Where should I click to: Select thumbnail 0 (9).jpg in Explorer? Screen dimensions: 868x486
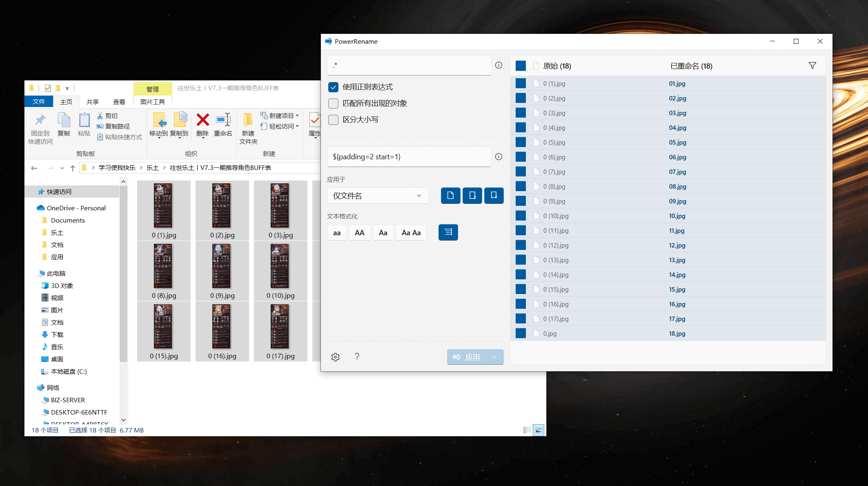pos(222,271)
